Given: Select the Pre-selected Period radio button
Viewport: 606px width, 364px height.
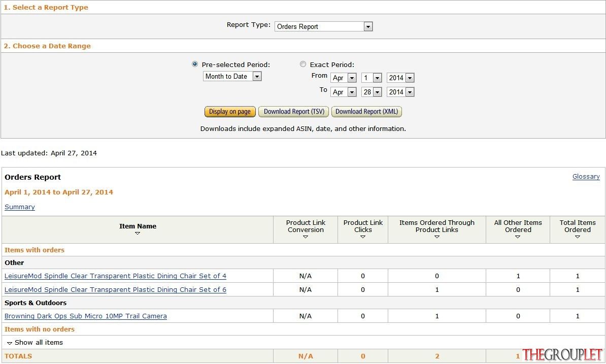Looking at the screenshot, I should coord(195,64).
